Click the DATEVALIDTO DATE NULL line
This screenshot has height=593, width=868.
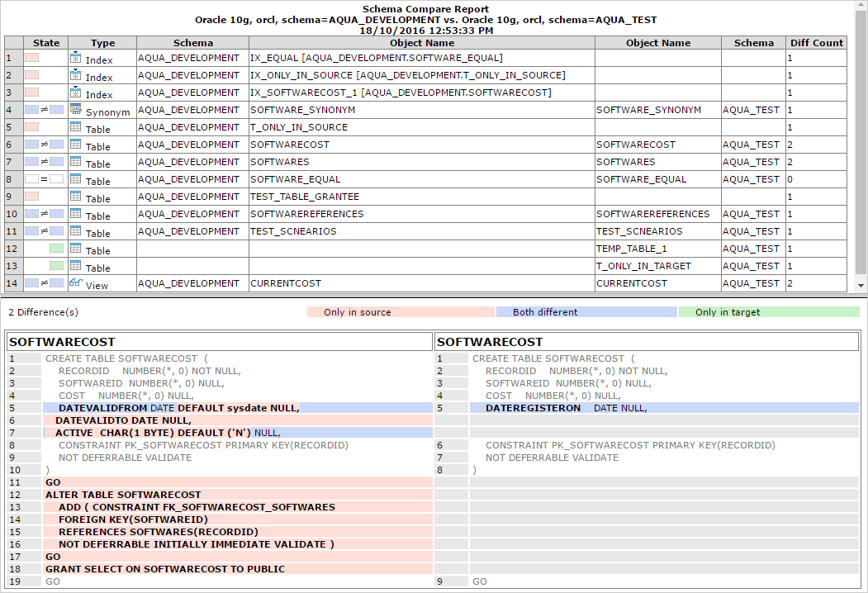point(238,420)
